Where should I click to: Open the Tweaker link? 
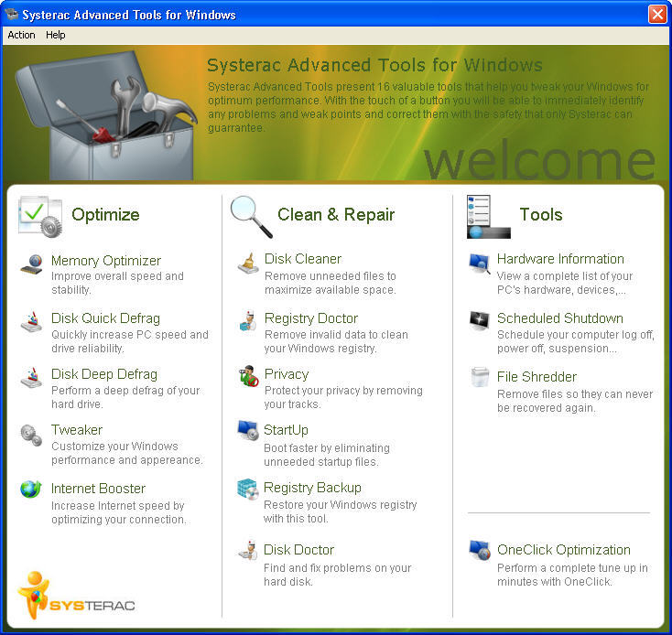77,430
